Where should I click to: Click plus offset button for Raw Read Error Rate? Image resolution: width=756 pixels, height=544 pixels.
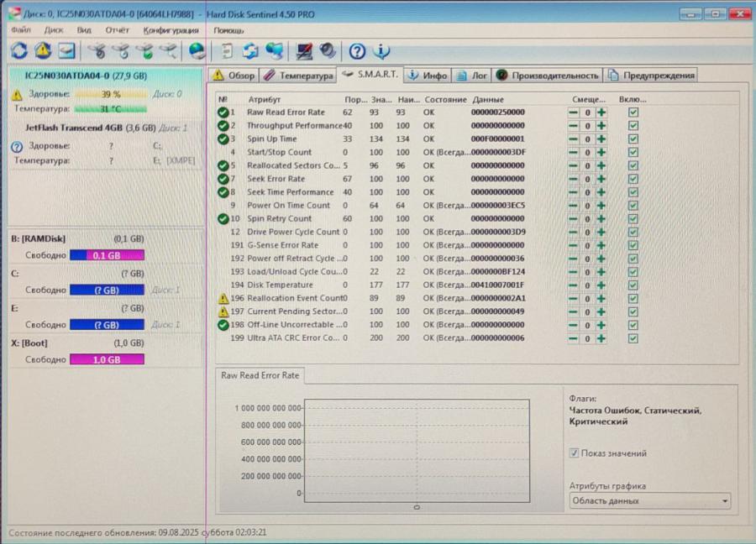pos(601,112)
